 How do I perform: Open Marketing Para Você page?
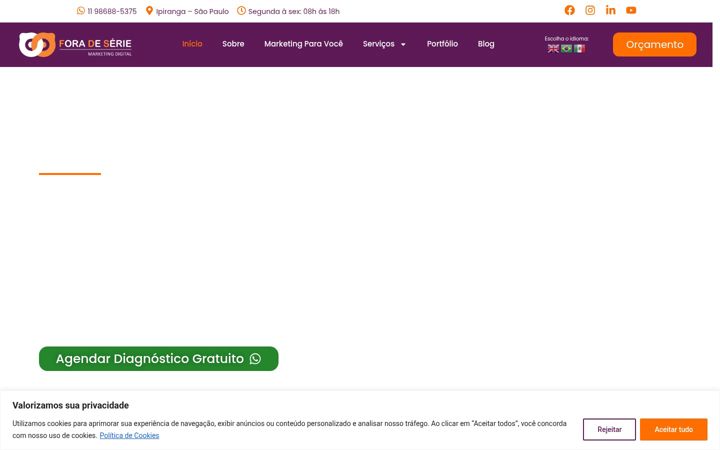point(304,44)
